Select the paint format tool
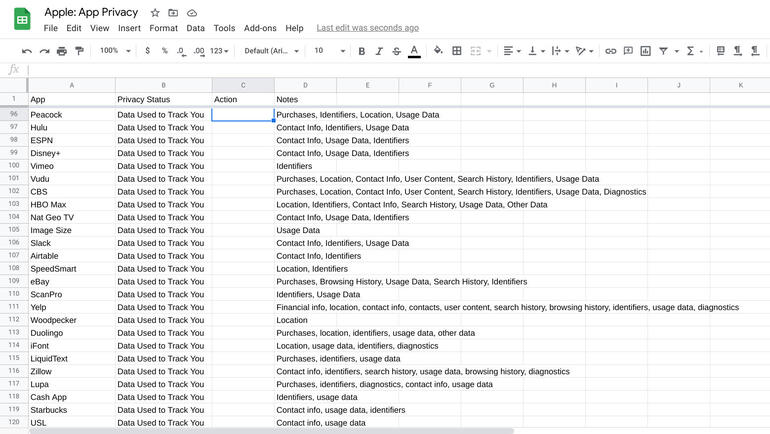The image size is (770, 434). [80, 51]
